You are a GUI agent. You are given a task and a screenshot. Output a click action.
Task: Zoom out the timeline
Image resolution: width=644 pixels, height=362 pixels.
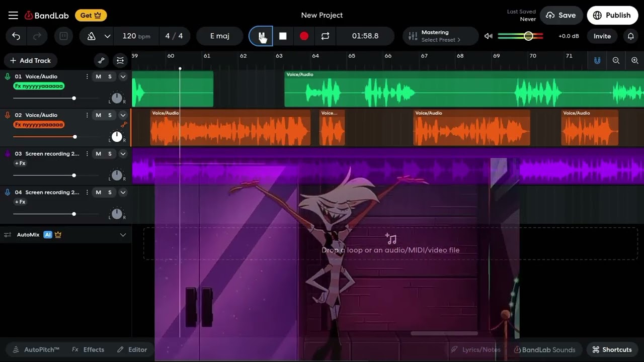pos(616,60)
